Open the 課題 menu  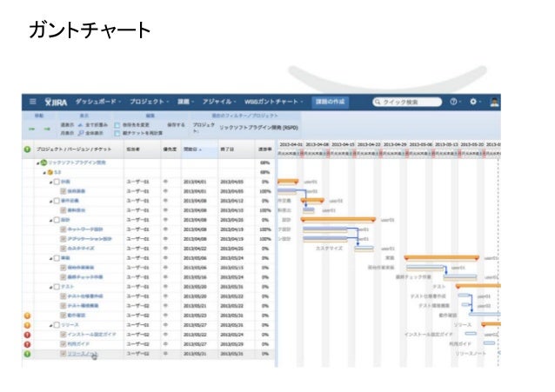(185, 102)
